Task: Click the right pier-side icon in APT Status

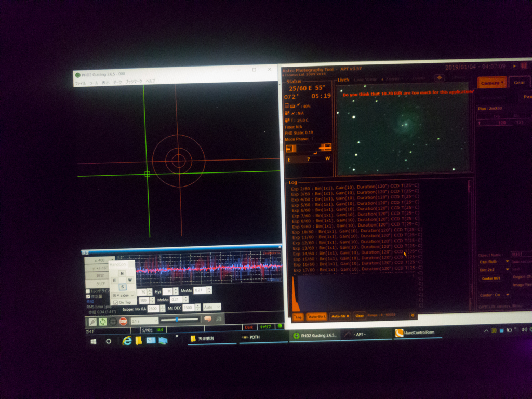Action: 326,147
